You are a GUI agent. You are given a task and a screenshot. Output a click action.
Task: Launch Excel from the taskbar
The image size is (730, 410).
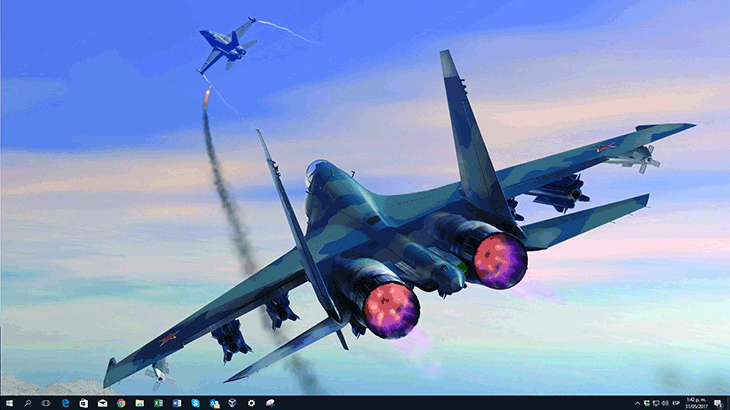158,403
